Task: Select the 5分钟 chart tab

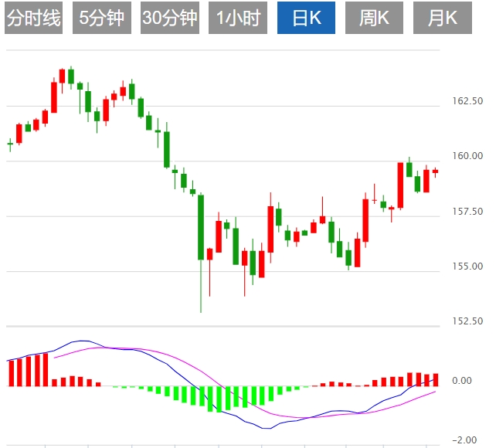Action: [101, 19]
